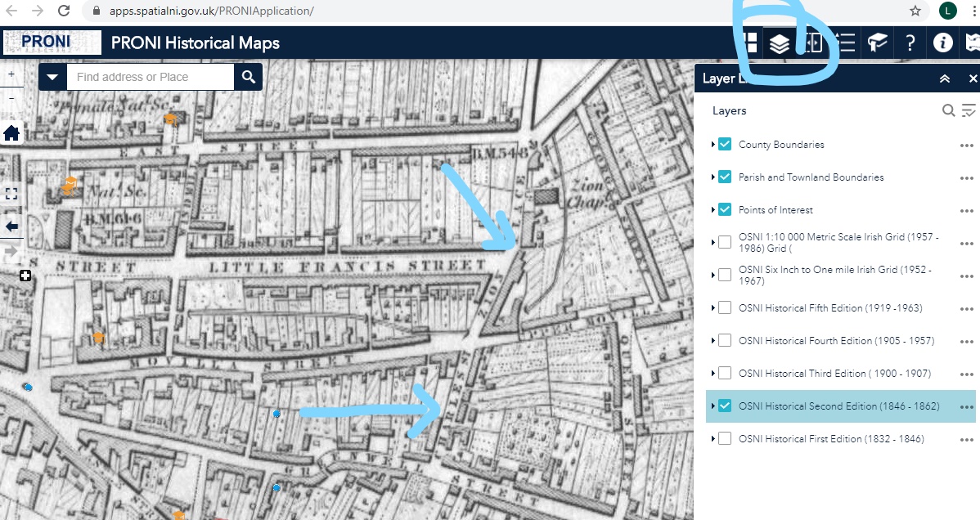
Task: Open the Help question mark icon
Action: coord(910,43)
